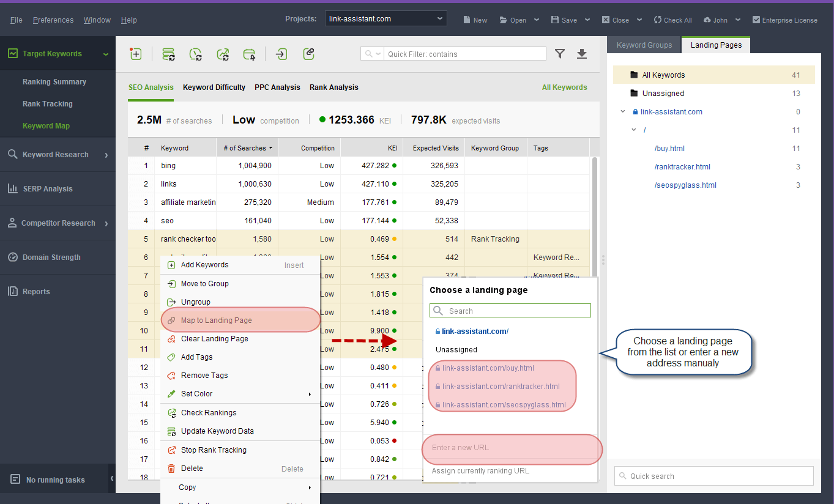Image resolution: width=834 pixels, height=504 pixels.
Task: Open Ranking Summary in the sidebar
Action: [54, 82]
